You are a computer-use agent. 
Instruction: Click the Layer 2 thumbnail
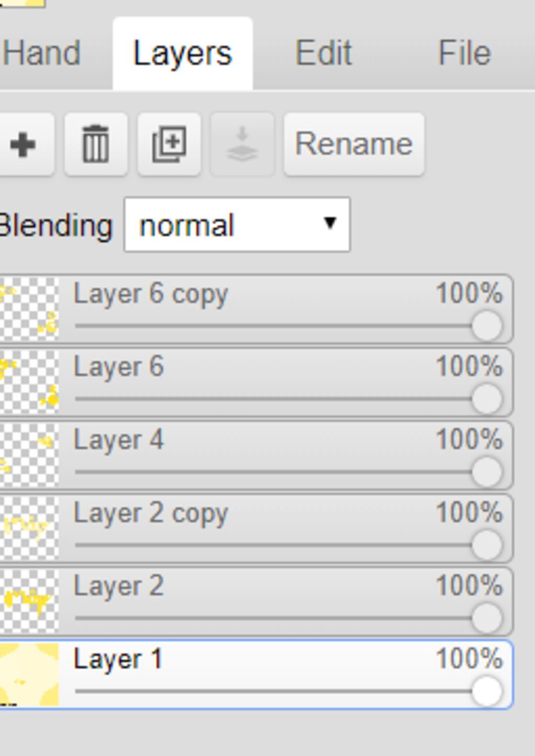pos(29,601)
